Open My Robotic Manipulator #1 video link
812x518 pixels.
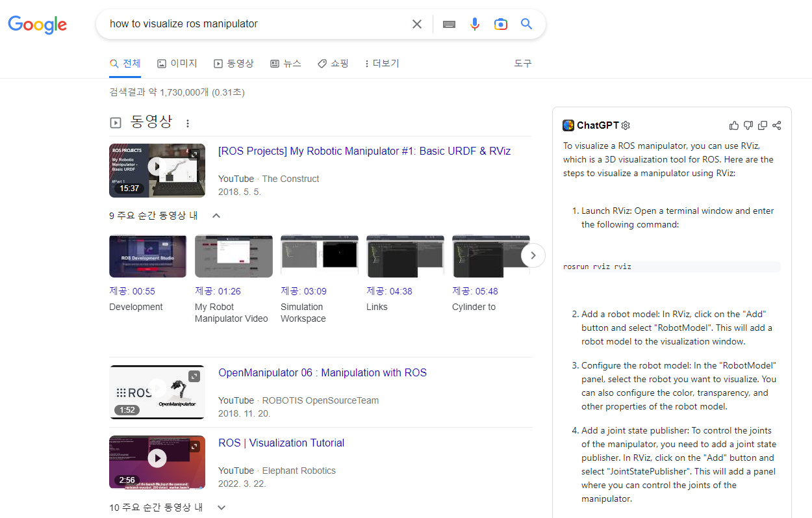coord(364,151)
